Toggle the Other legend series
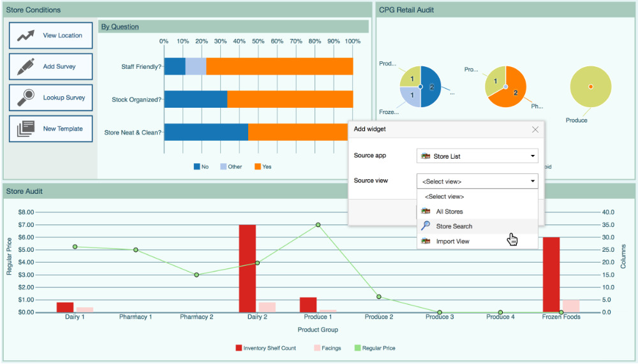Screen dimensions: 638x364 (230, 167)
